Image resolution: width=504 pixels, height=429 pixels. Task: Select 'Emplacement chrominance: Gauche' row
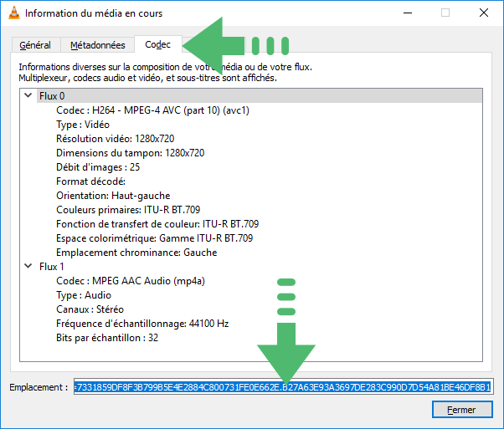click(x=136, y=253)
